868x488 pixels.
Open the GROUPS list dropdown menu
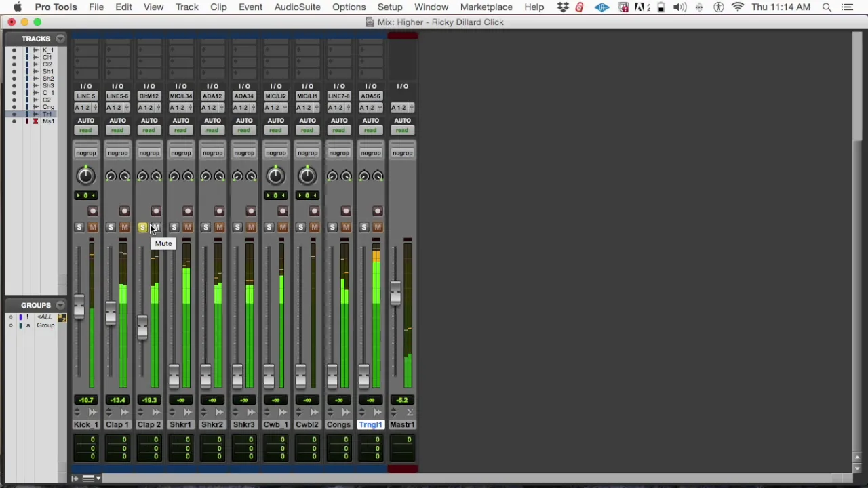click(x=60, y=305)
